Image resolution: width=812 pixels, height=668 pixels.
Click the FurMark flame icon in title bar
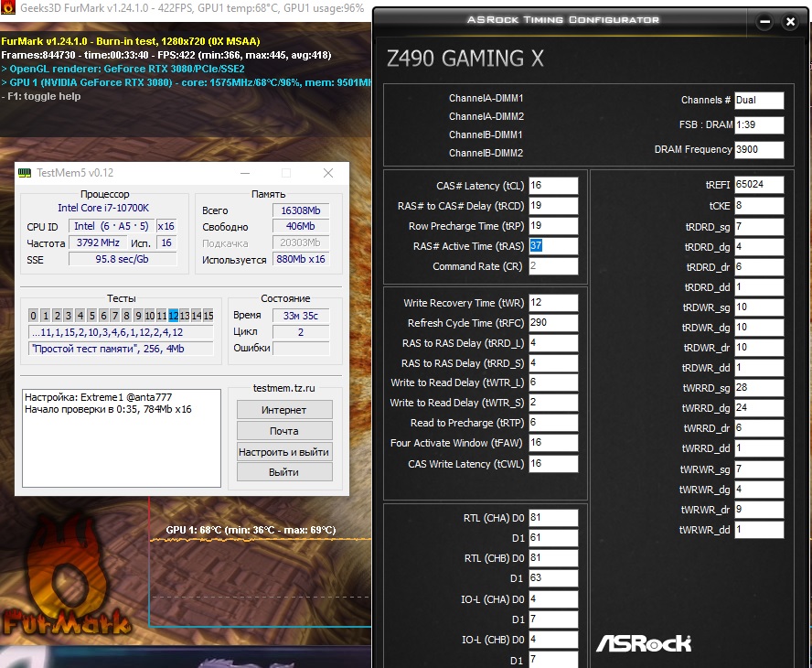point(7,7)
